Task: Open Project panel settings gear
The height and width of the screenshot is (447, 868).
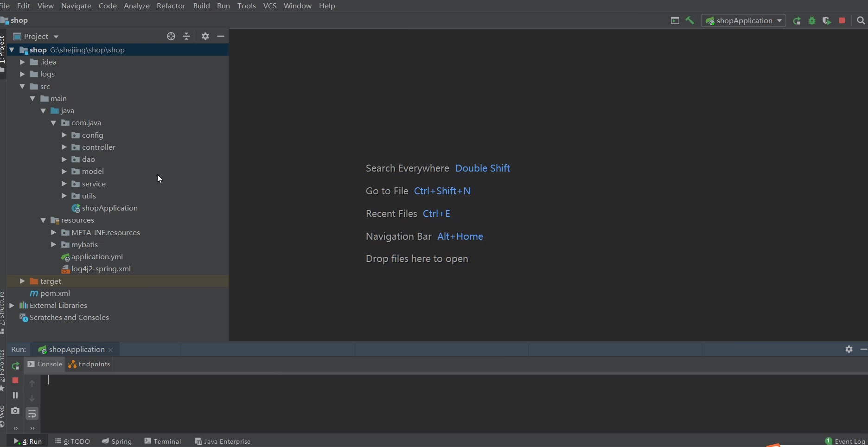Action: coord(205,36)
